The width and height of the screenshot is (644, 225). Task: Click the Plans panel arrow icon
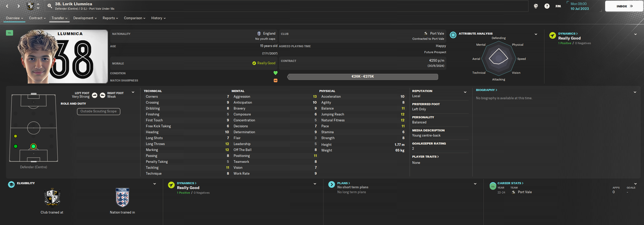332,185
